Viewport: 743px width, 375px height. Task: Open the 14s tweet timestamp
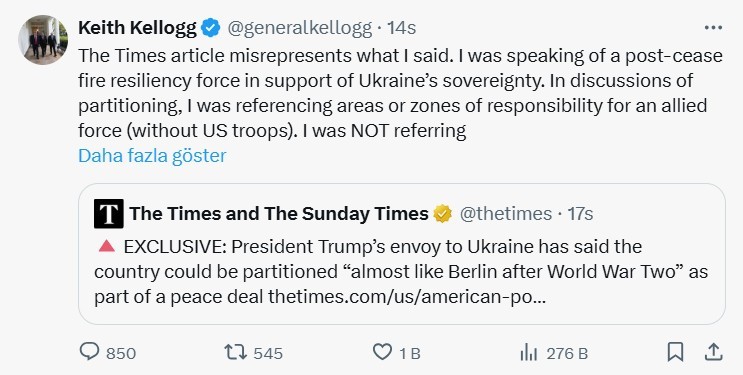pyautogui.click(x=402, y=28)
